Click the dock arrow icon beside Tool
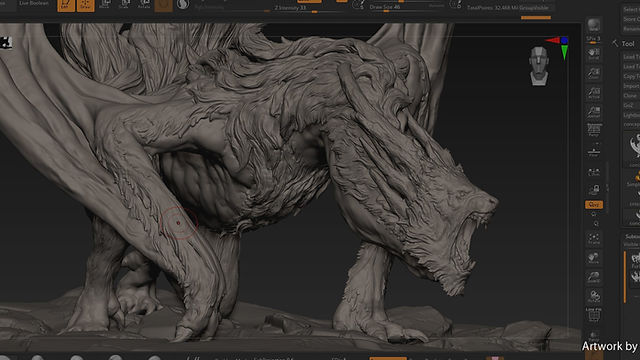This screenshot has height=360, width=640. pos(615,43)
